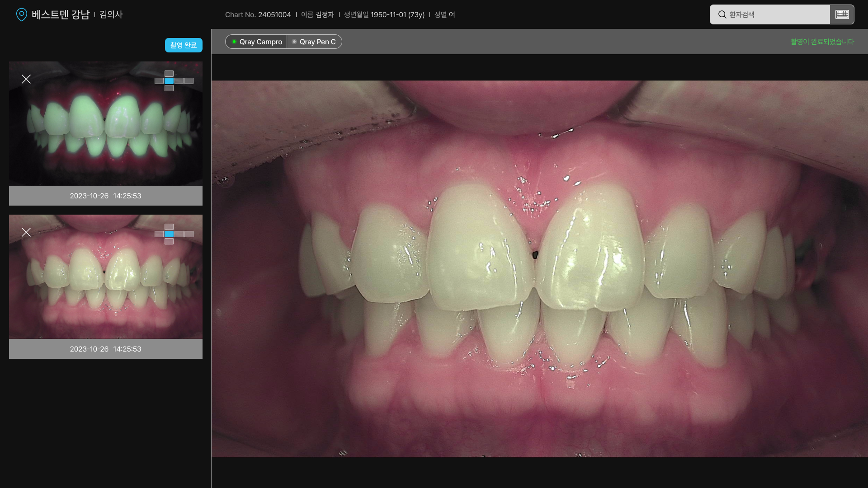Switch device to Qray Pen C
This screenshot has height=488, width=868.
(315, 42)
